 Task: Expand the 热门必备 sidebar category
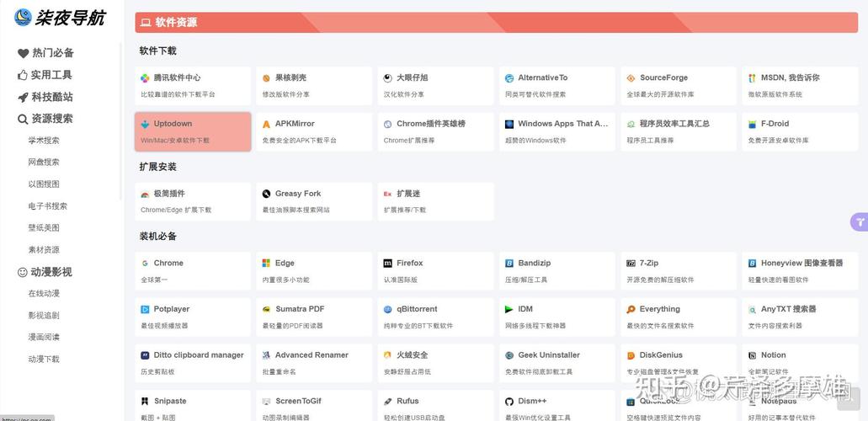tap(52, 53)
